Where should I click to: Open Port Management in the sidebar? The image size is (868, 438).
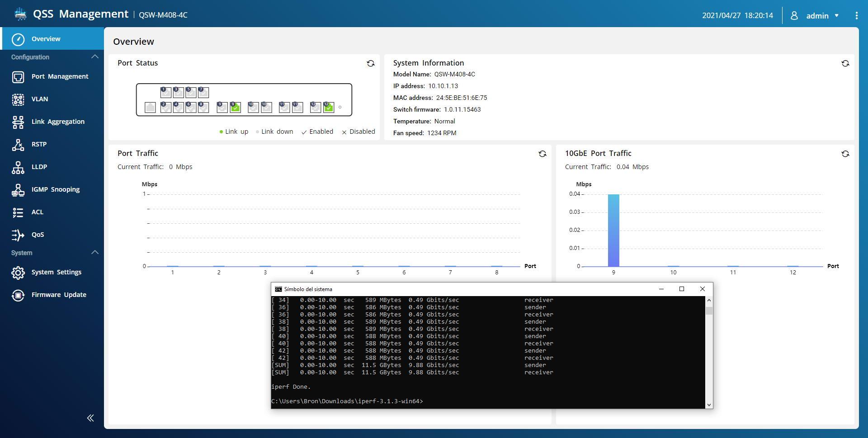point(52,76)
